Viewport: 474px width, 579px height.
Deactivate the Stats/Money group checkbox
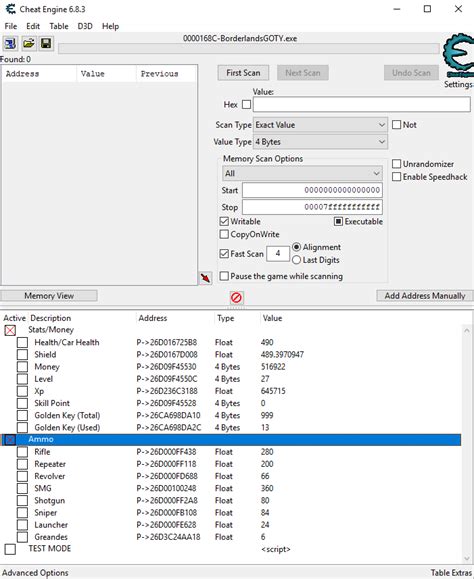10,330
